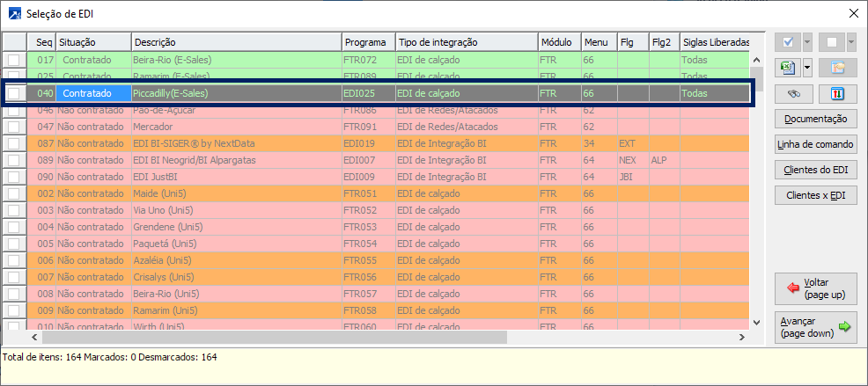Click the EDI019 program cell
Screen dimensions: 868x386
click(x=369, y=144)
